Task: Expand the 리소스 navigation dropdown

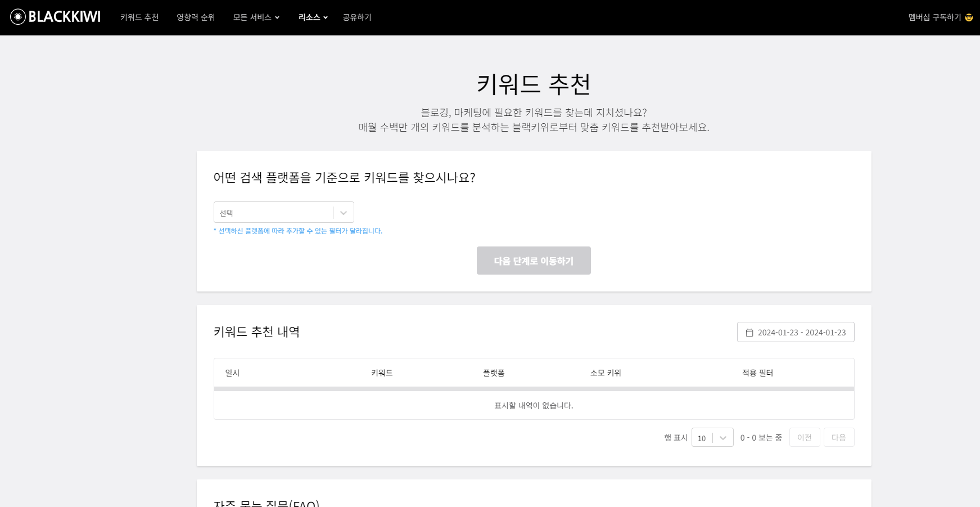Action: (309, 17)
